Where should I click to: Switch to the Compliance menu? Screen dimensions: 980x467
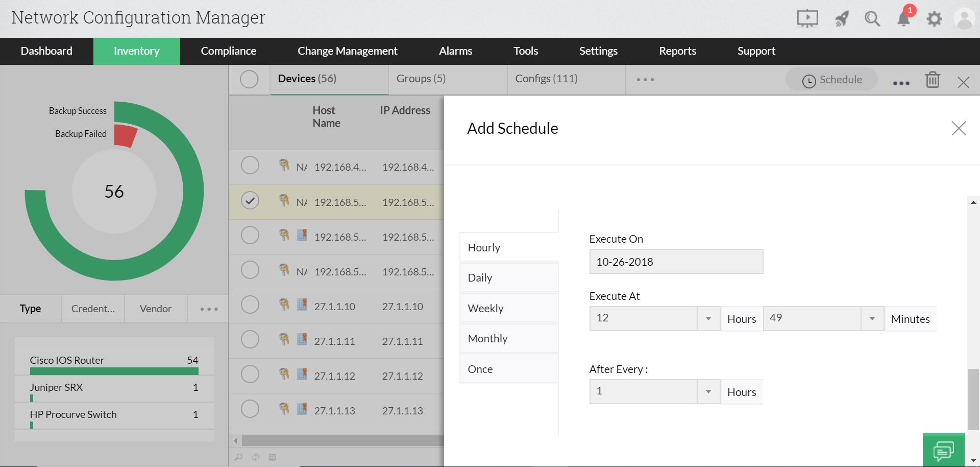[228, 51]
